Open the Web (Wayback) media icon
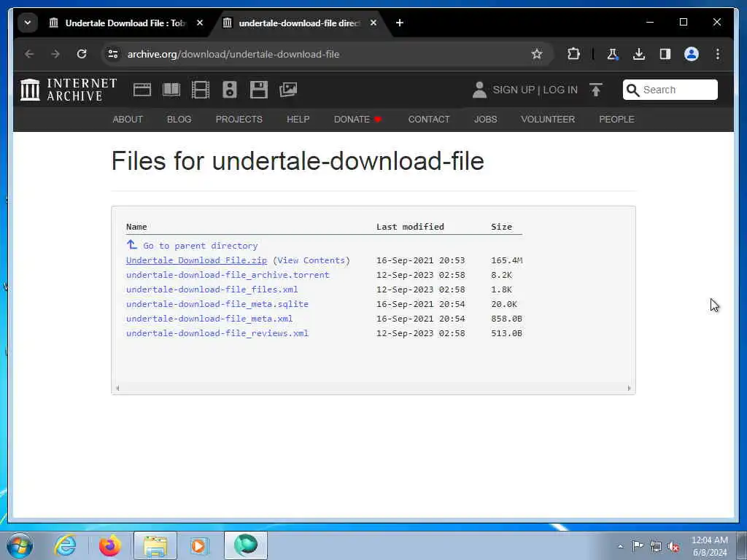This screenshot has height=560, width=747. pyautogui.click(x=142, y=90)
